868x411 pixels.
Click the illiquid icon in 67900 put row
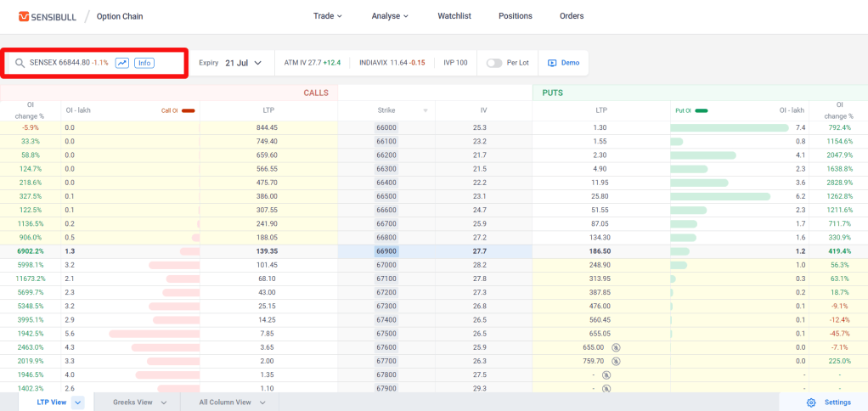(606, 388)
